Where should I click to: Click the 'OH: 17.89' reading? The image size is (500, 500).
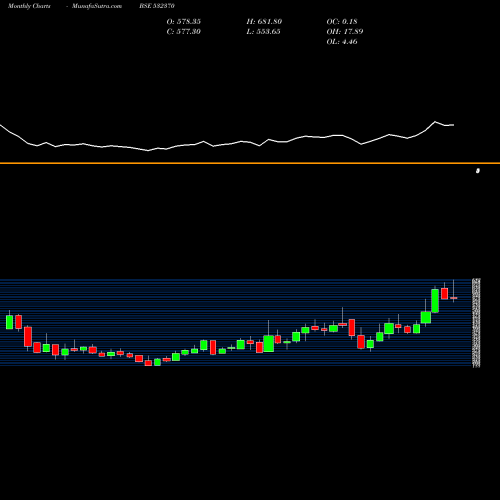(345, 31)
